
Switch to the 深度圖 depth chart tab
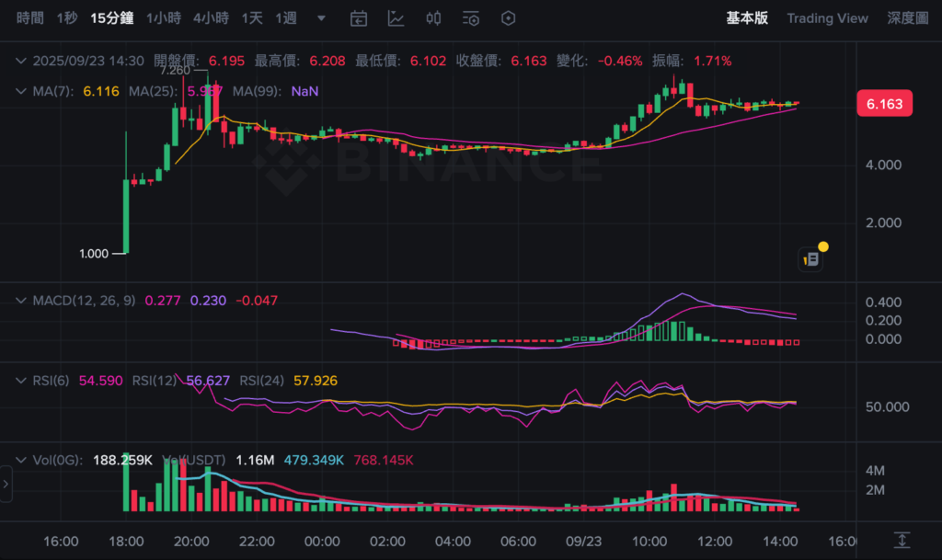click(x=907, y=18)
